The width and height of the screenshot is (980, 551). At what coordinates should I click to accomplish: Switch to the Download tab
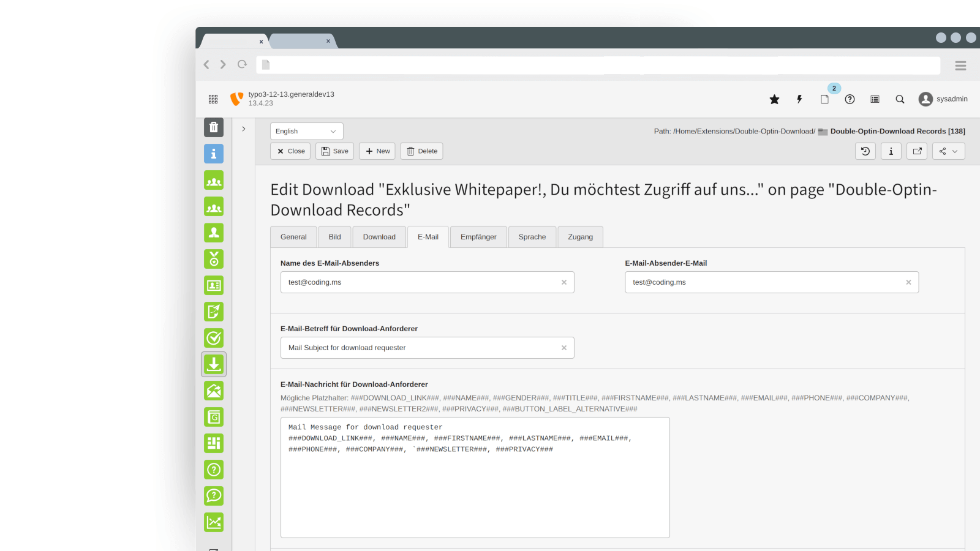(x=379, y=237)
